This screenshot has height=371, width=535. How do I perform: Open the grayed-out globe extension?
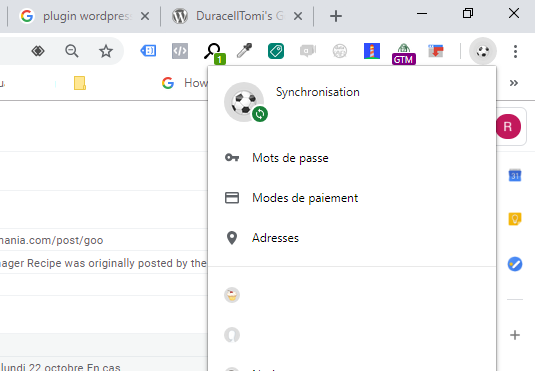click(340, 51)
